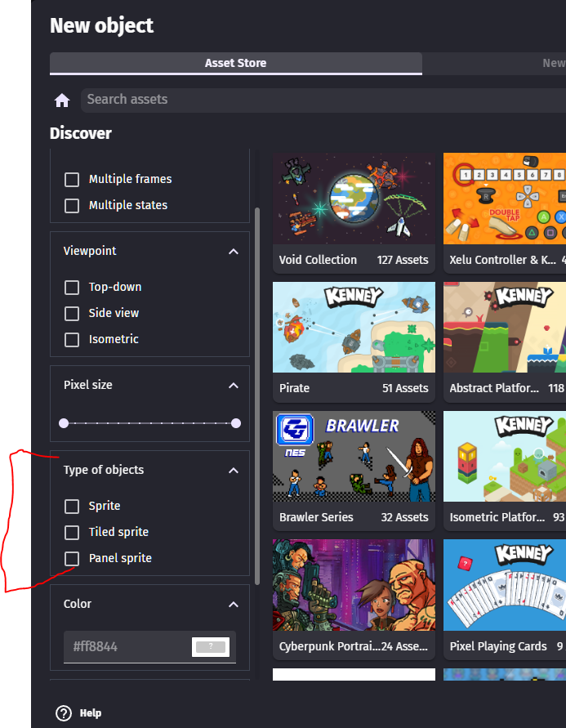The image size is (566, 728).
Task: Open the Abstract Platformer asset pack
Action: (x=505, y=342)
